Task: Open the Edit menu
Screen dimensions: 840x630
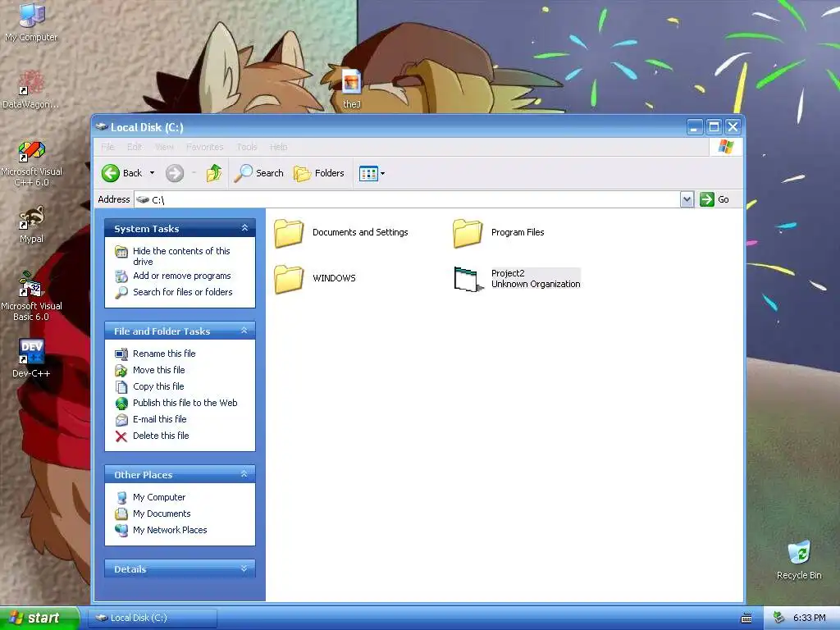Action: pos(135,147)
